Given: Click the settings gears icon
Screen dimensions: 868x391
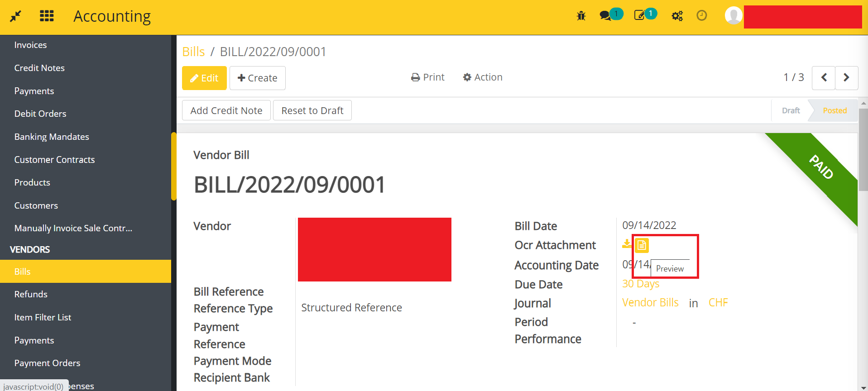Looking at the screenshot, I should tap(677, 16).
